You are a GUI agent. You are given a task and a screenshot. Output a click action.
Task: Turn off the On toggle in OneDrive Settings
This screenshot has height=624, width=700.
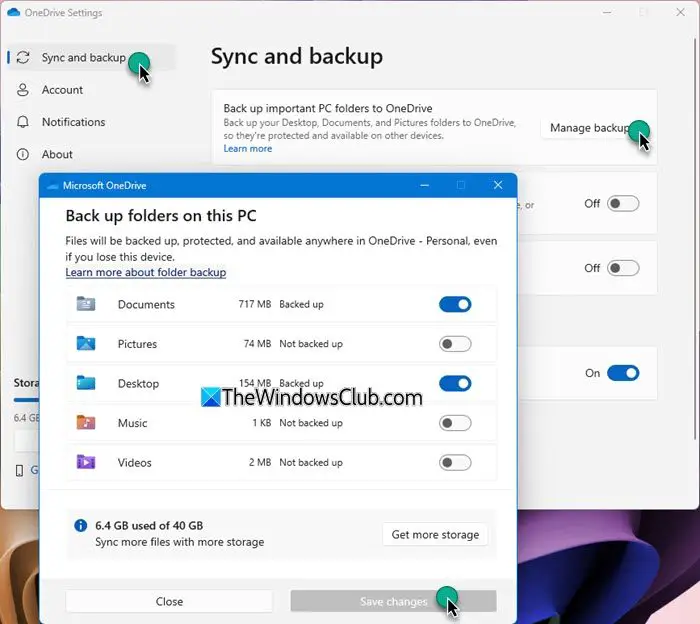coord(623,373)
